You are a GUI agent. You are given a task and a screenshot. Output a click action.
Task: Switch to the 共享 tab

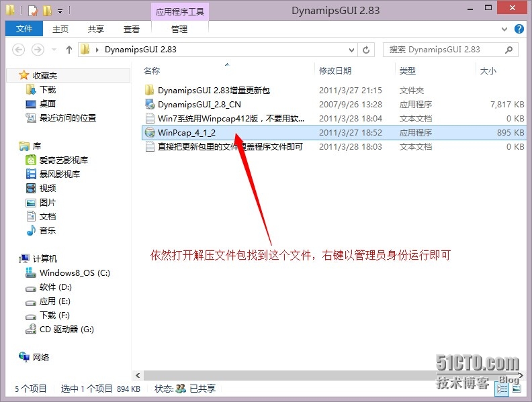(95, 29)
